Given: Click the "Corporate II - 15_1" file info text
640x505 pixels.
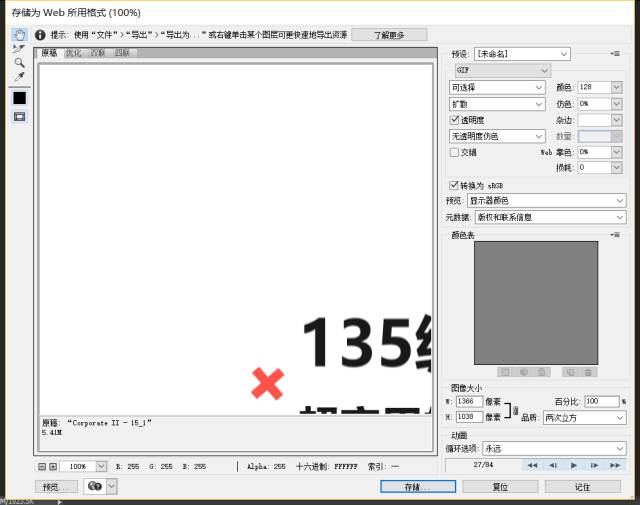Looking at the screenshot, I should (109, 423).
